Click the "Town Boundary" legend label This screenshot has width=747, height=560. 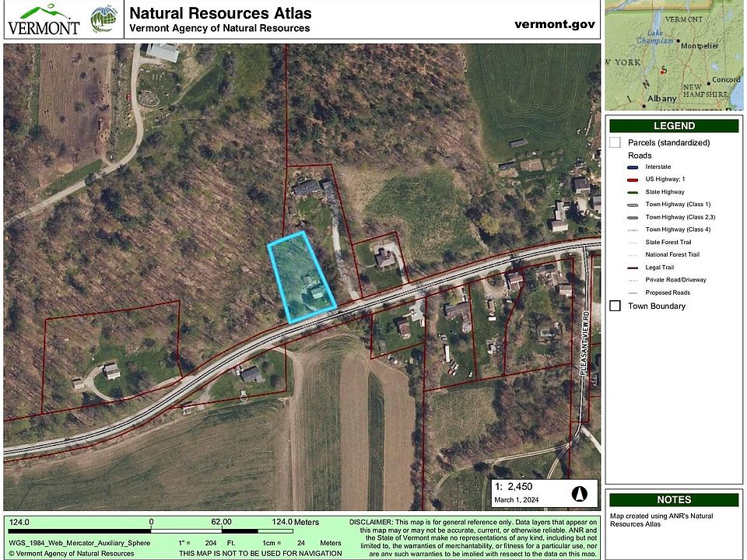(x=657, y=306)
